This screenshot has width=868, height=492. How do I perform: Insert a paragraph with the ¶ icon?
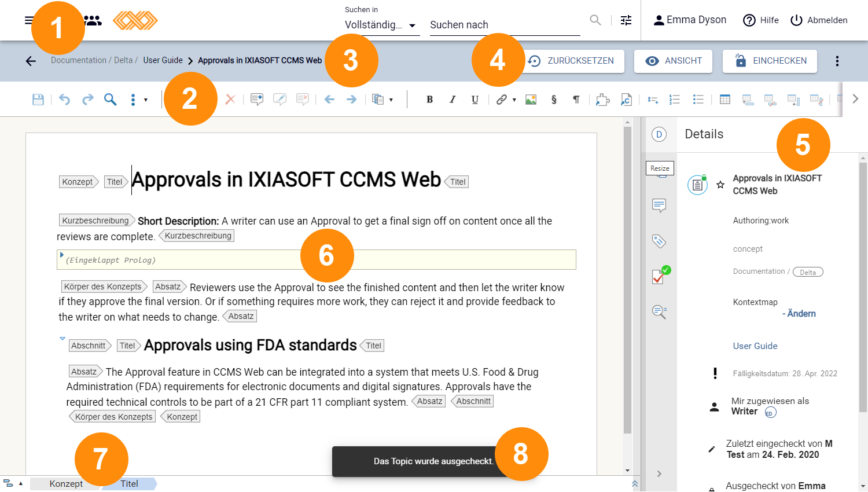(x=576, y=100)
